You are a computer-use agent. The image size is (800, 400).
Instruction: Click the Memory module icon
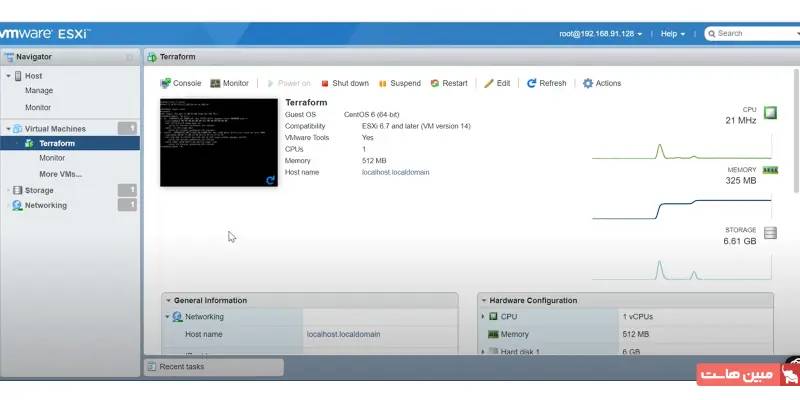tap(770, 170)
